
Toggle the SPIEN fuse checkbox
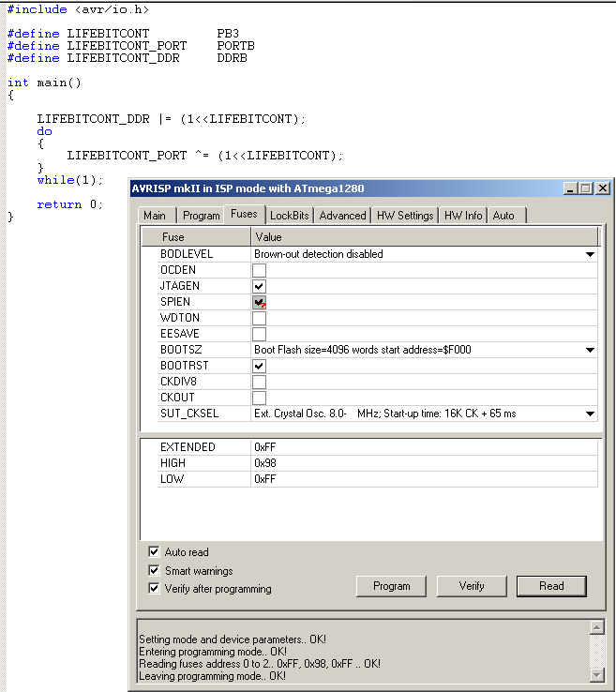click(259, 302)
